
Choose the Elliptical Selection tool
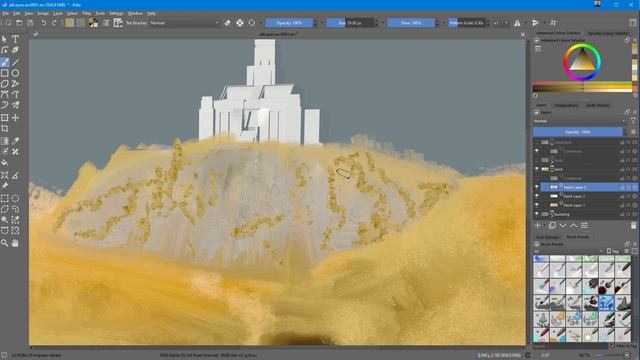coord(15,198)
